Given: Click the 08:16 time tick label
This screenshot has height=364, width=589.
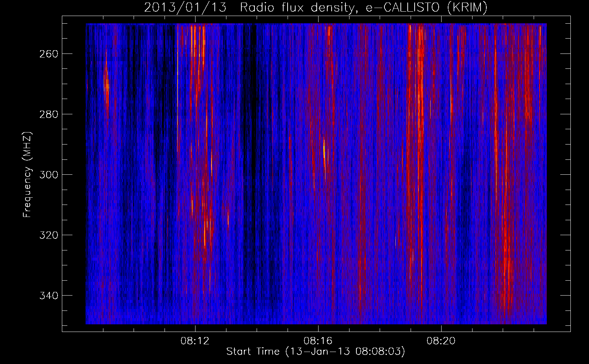Looking at the screenshot, I should point(318,341).
